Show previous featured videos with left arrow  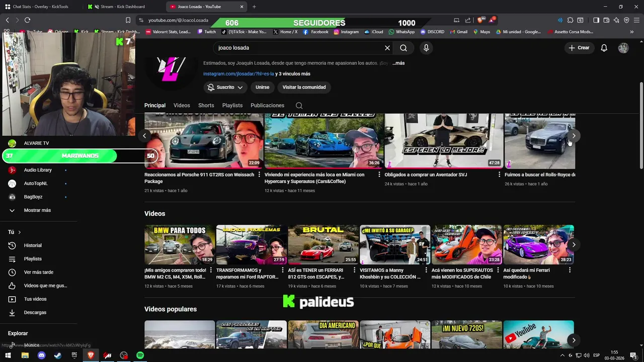click(144, 136)
